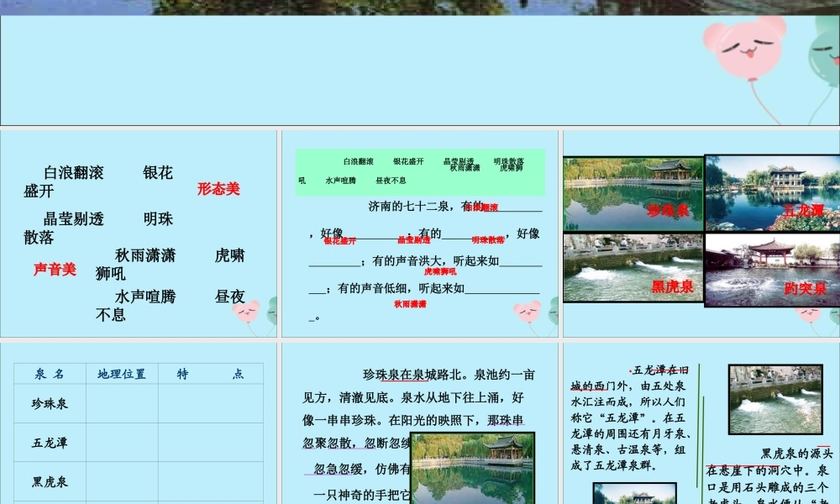Click the green word bank box
840x504 pixels.
(x=420, y=172)
